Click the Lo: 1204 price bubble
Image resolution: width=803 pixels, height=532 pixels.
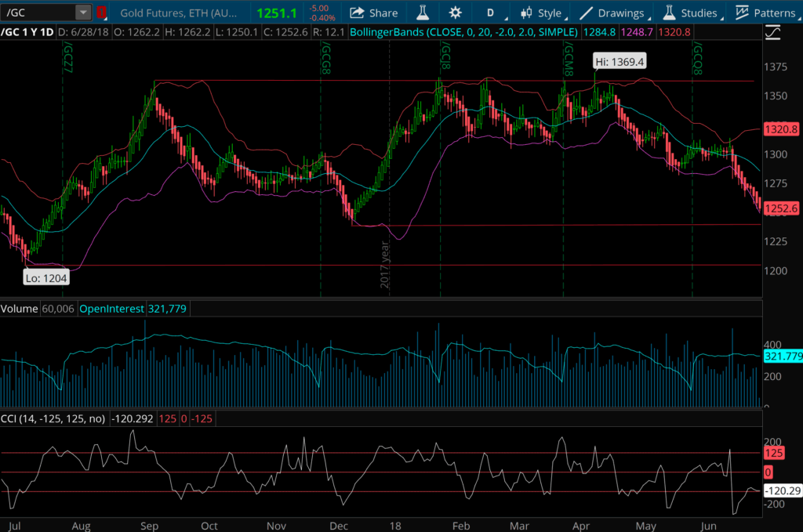point(45,277)
